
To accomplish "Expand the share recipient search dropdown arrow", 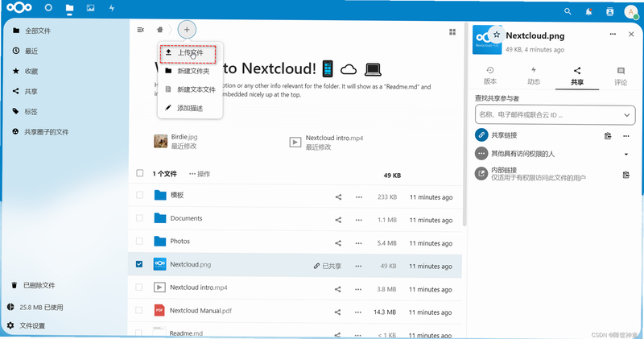I will 627,115.
